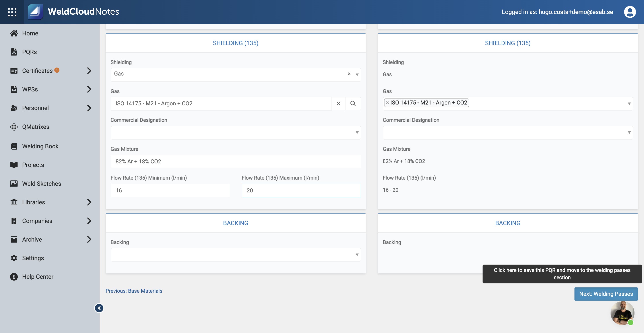The width and height of the screenshot is (644, 333).
Task: Clear the Shielding selection X
Action: pyautogui.click(x=349, y=74)
